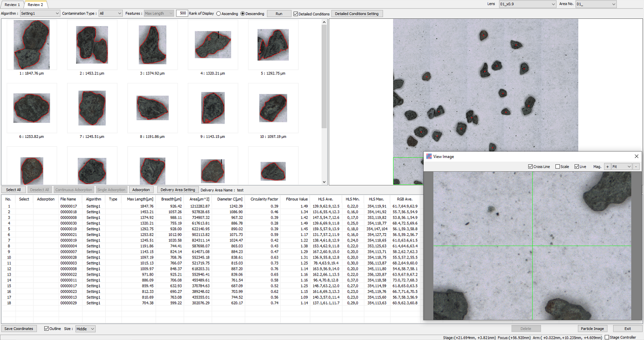644x340 pixels.
Task: Switch to the Review 2 tab
Action: 35,5
